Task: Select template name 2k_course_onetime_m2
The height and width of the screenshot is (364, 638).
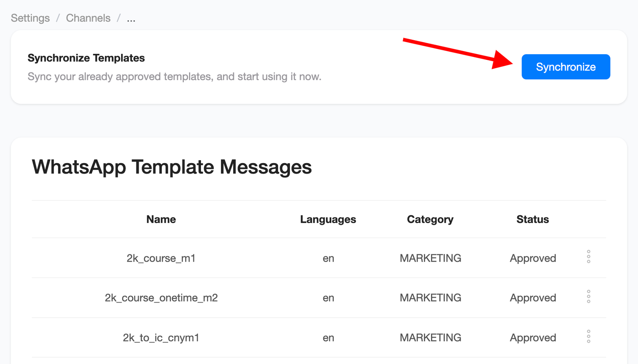Action: [x=161, y=298]
